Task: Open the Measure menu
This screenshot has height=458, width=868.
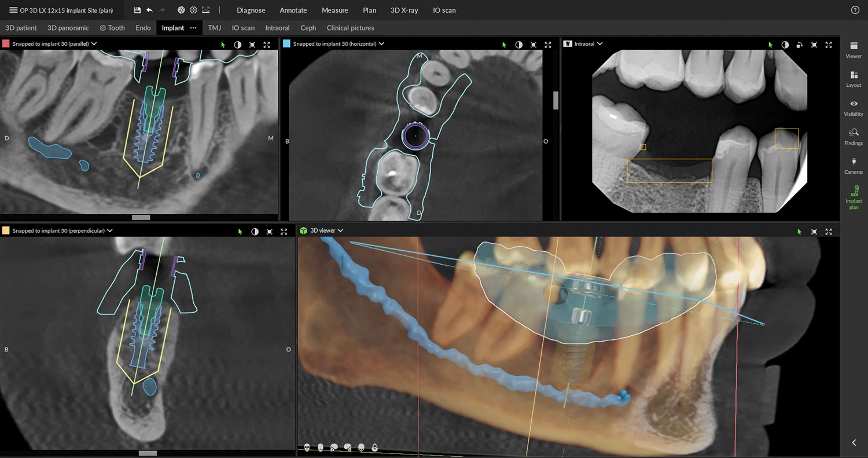Action: pos(334,10)
